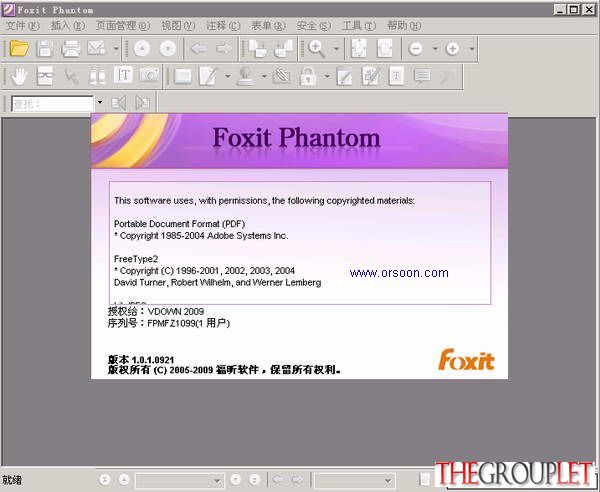600x492 pixels.
Task: Click the zoom out minus button
Action: click(416, 49)
